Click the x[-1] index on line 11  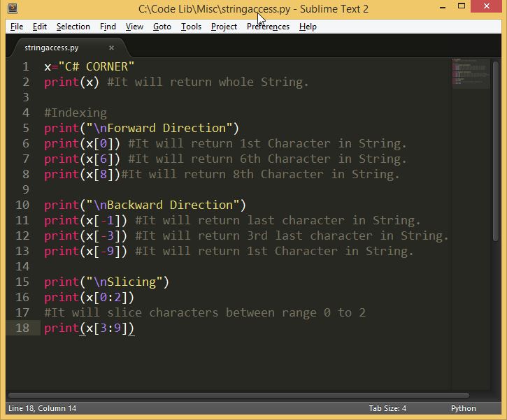pos(103,220)
